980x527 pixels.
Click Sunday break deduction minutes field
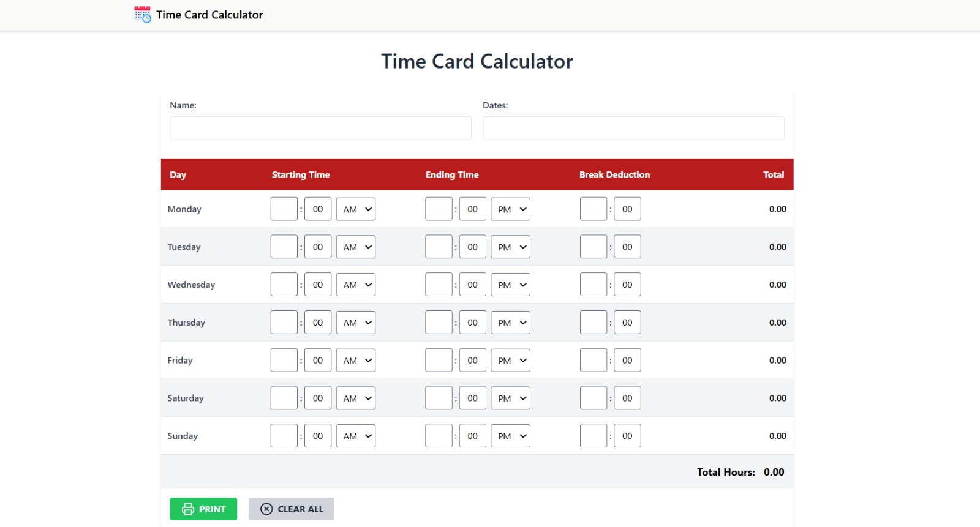[x=628, y=436]
